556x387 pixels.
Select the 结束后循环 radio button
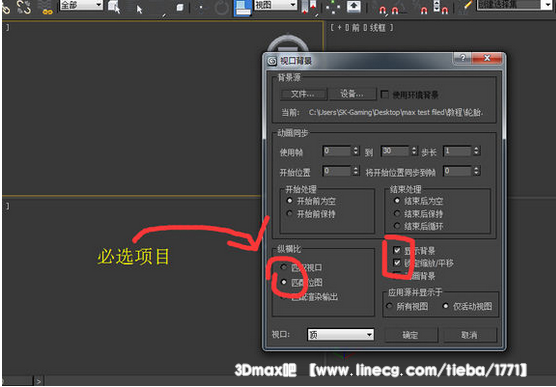point(397,226)
